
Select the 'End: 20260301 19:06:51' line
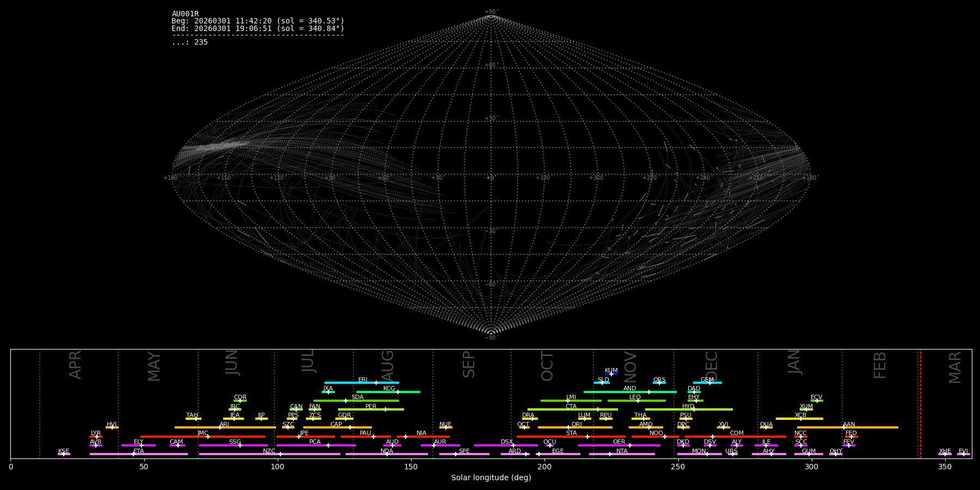258,28
